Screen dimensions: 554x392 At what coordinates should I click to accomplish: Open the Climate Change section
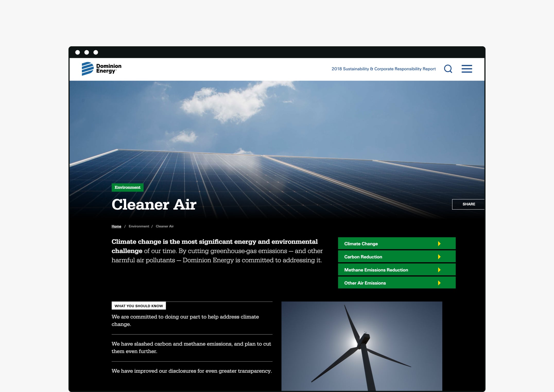pyautogui.click(x=397, y=243)
